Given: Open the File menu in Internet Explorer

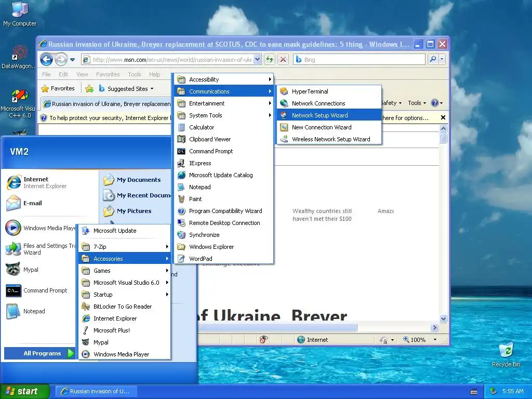Looking at the screenshot, I should (46, 74).
